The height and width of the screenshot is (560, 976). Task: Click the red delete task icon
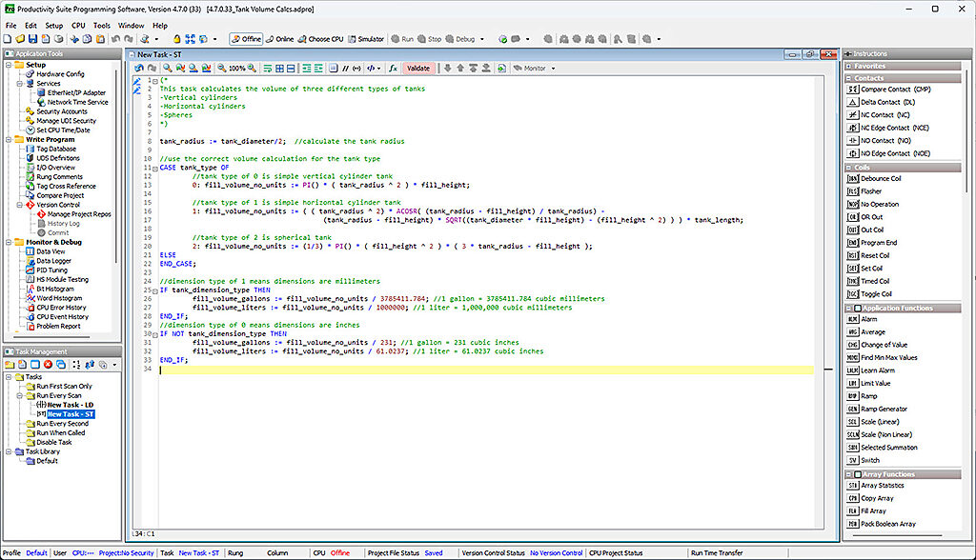(x=48, y=365)
